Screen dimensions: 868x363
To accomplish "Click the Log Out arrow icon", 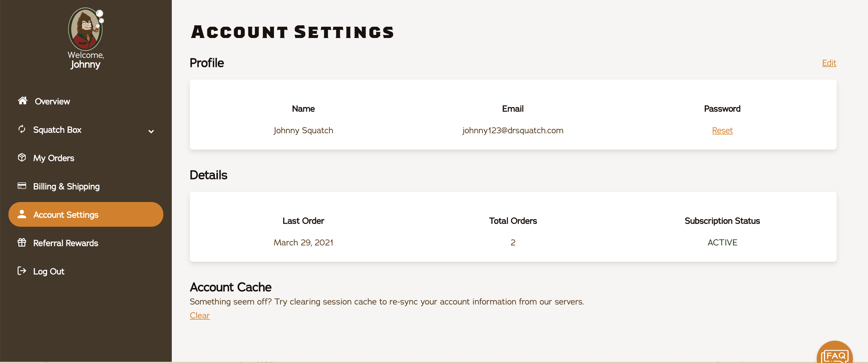I will pyautogui.click(x=22, y=271).
